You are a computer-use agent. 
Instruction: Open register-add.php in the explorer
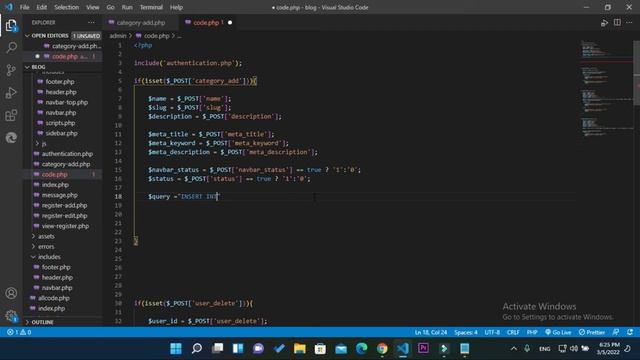64,205
